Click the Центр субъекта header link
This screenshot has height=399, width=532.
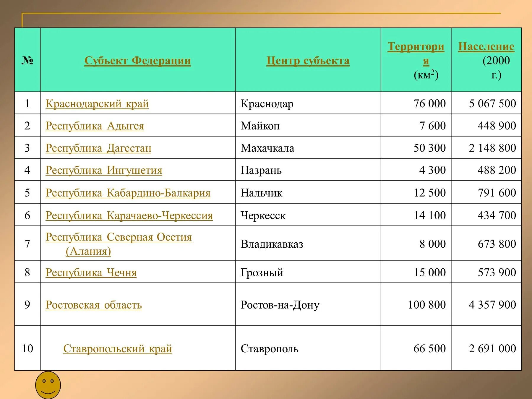click(x=308, y=61)
